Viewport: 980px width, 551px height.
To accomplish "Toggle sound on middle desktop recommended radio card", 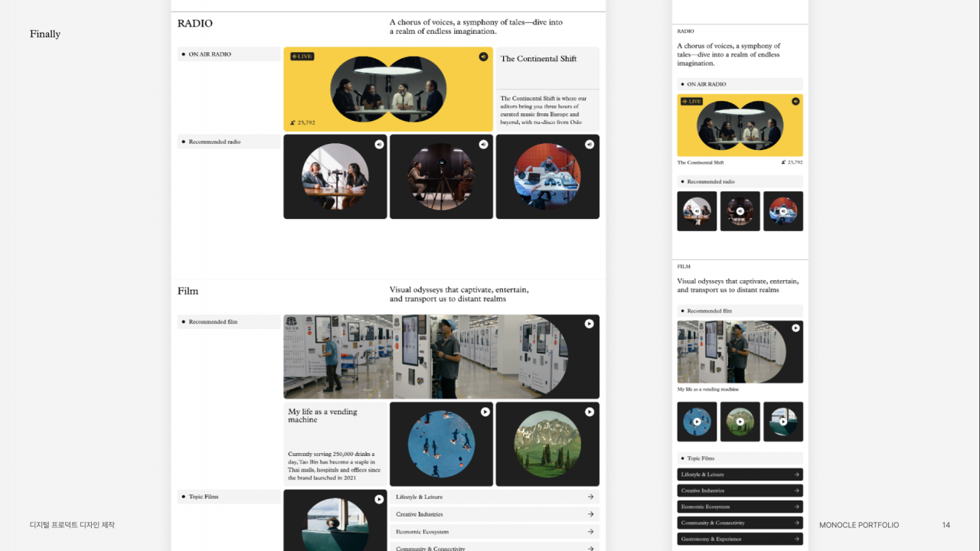I will [483, 144].
